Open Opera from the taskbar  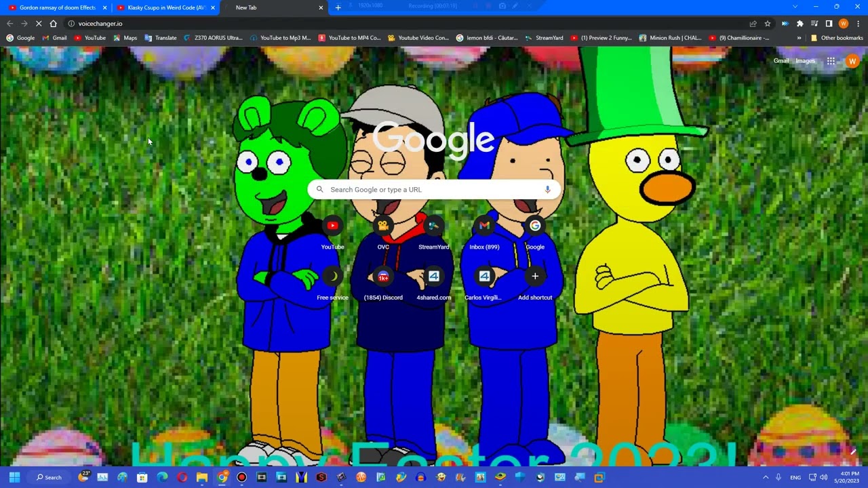[x=182, y=477]
